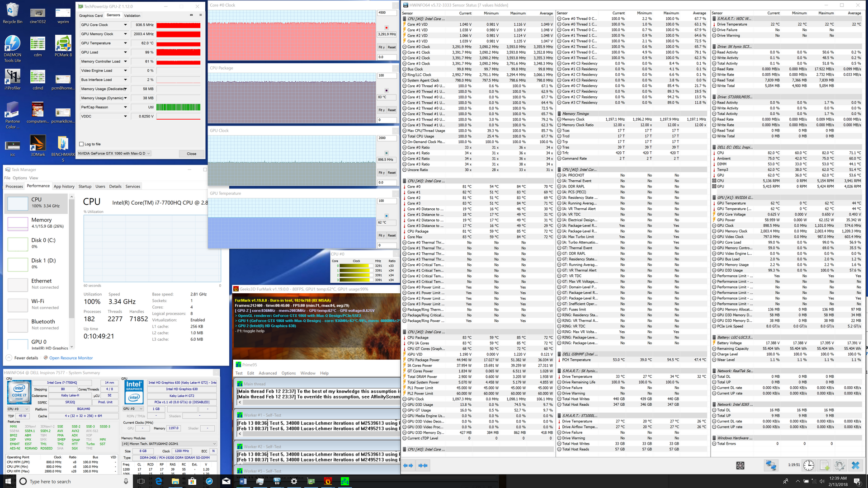
Task: Open FurMark icon on the taskbar
Action: 328,481
